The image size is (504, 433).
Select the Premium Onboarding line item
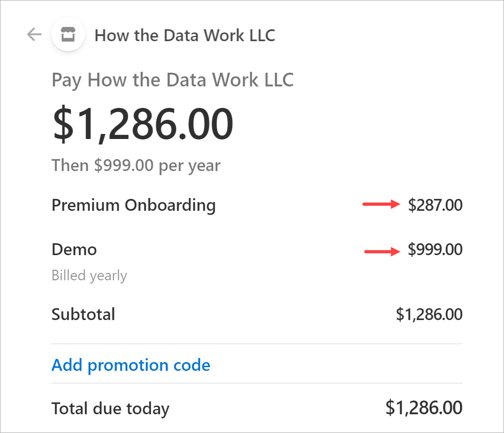[x=133, y=205]
